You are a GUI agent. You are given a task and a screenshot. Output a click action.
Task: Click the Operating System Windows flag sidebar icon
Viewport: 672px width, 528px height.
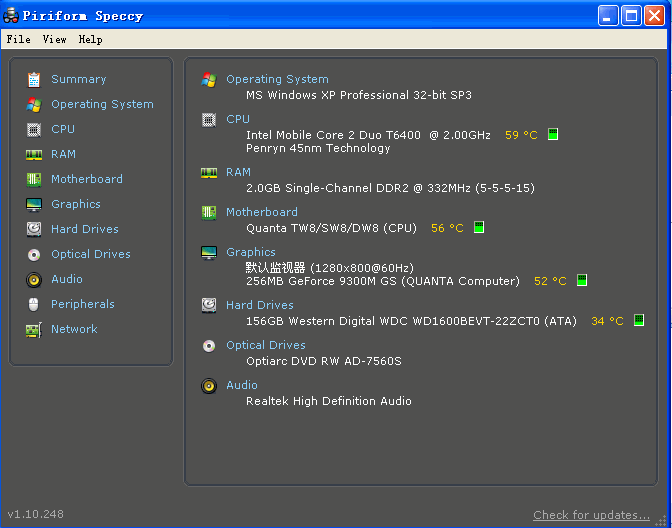pos(34,105)
